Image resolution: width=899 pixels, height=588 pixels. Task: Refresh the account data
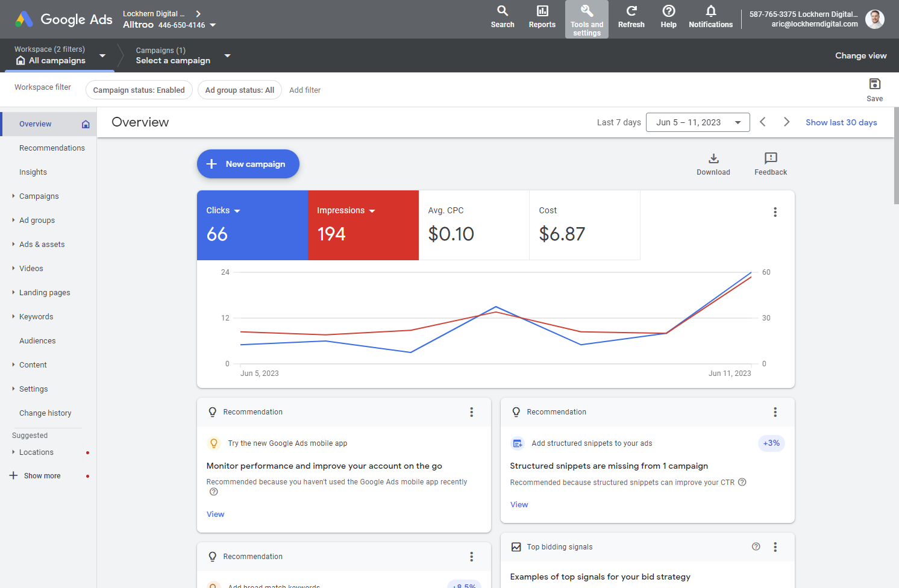tap(631, 17)
